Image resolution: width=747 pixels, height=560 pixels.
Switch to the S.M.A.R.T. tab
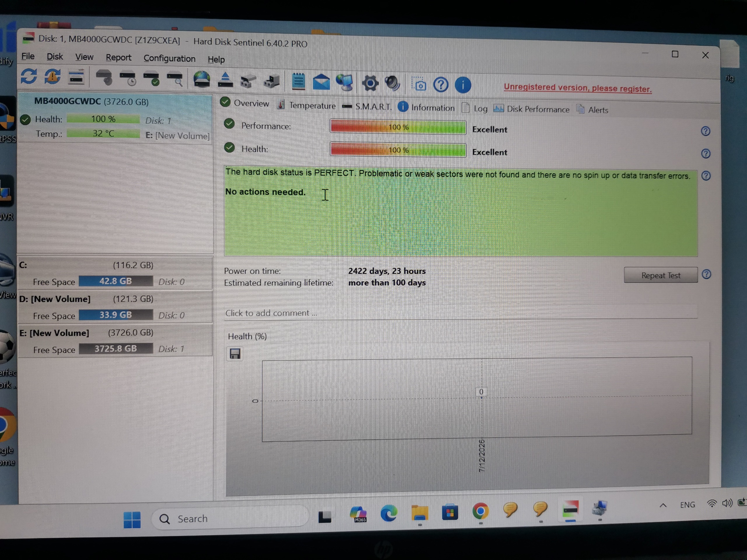click(x=367, y=107)
